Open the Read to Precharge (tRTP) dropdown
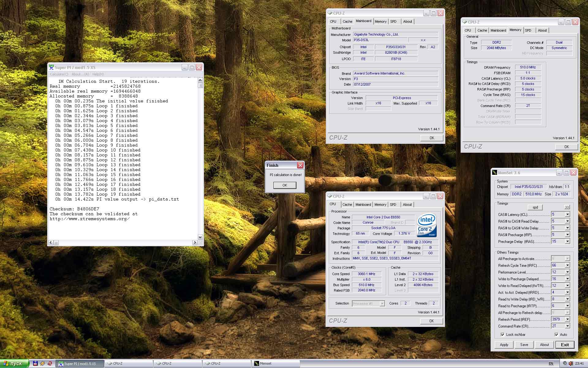Image resolution: width=588 pixels, height=368 pixels. pos(567,306)
